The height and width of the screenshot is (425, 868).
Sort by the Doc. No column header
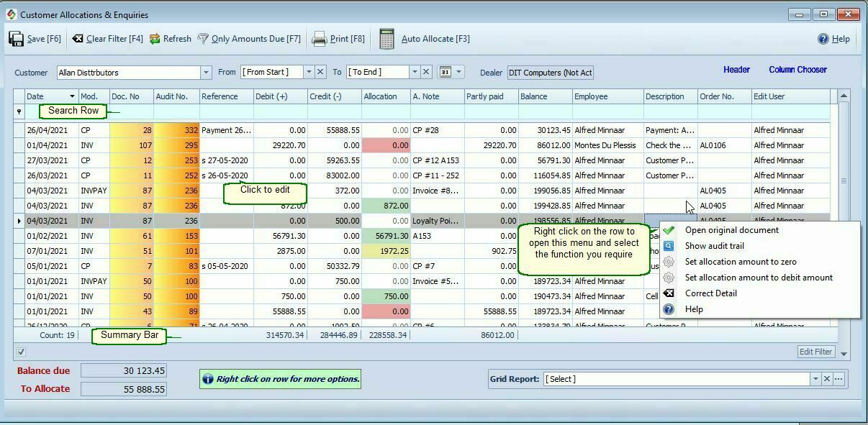tap(132, 96)
